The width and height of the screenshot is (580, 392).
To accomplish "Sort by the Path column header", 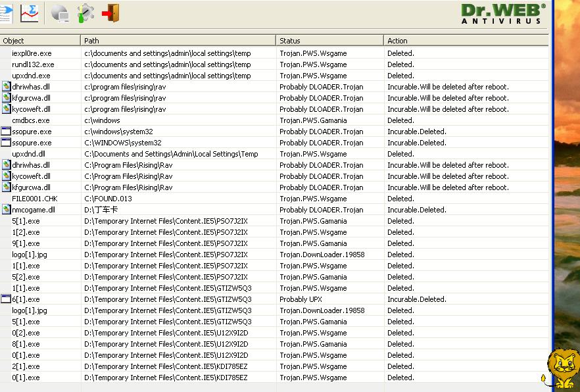I will pyautogui.click(x=178, y=41).
